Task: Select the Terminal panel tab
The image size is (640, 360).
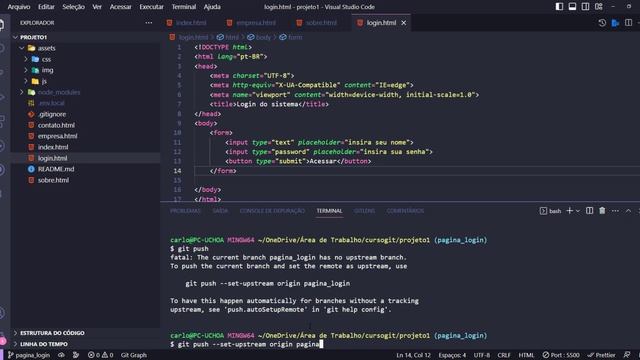Action: pyautogui.click(x=329, y=211)
